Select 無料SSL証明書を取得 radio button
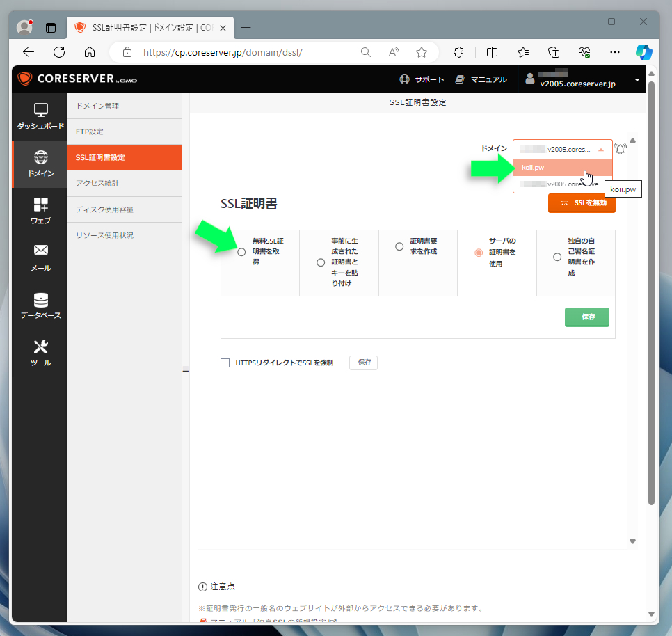The image size is (672, 636). tap(241, 252)
